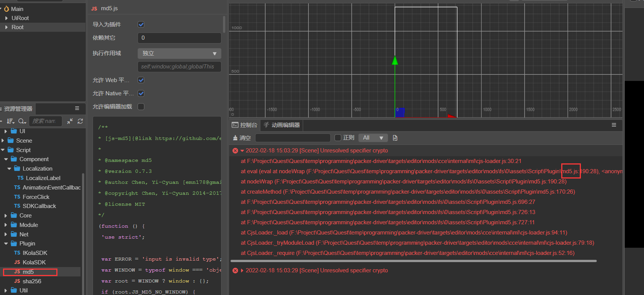Open the console log level All dropdown
The image size is (644, 295).
coord(373,138)
